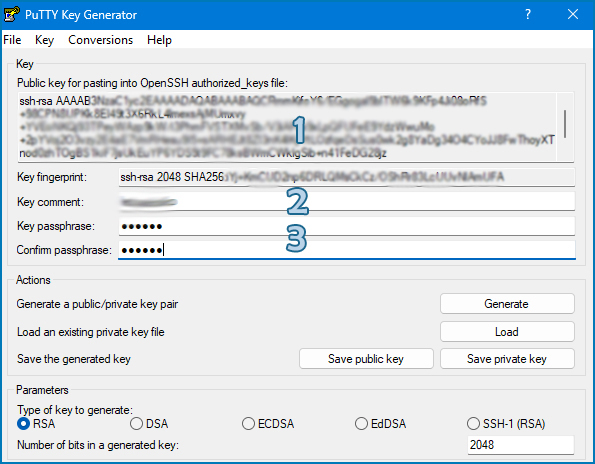Click the 'Number of bits in a generated key:' label
Image resolution: width=595 pixels, height=464 pixels.
pyautogui.click(x=98, y=445)
